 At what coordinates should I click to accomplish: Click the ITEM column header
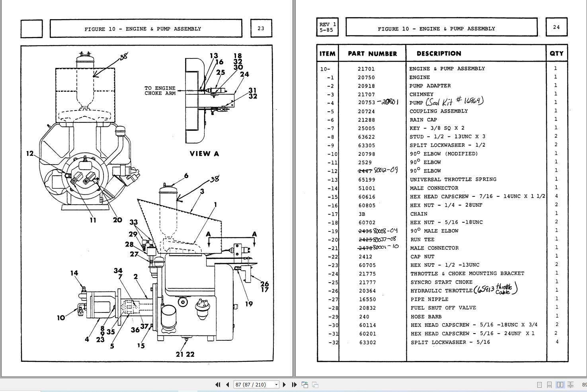click(328, 54)
